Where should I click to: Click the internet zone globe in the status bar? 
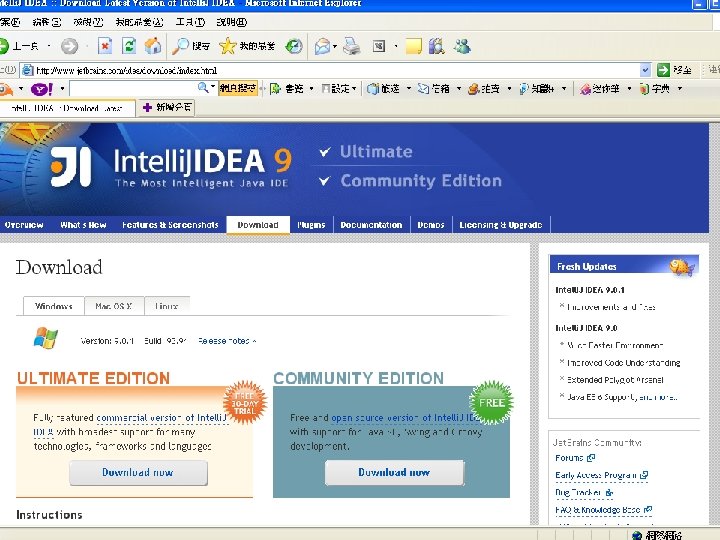pos(636,535)
